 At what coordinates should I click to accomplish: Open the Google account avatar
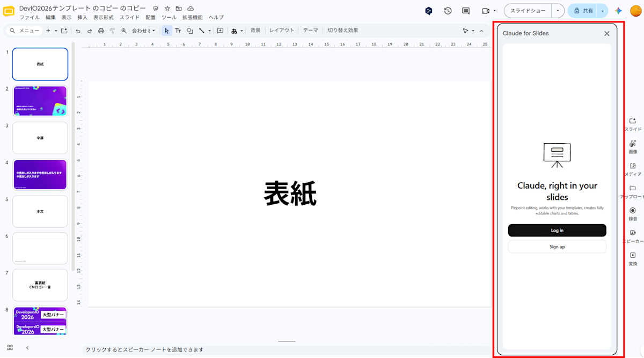(635, 11)
